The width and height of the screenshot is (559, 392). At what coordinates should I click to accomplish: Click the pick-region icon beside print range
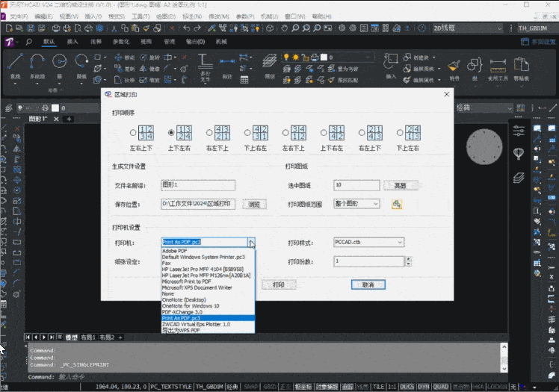tap(396, 204)
